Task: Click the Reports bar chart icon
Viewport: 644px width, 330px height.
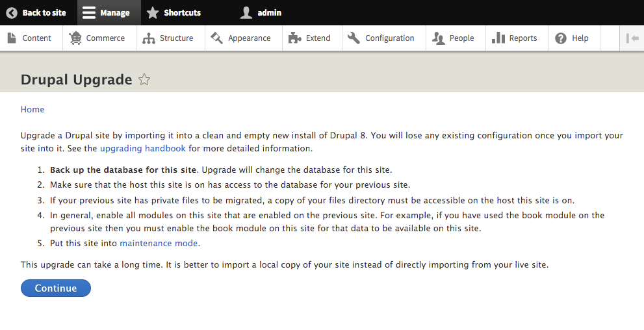Action: tap(498, 38)
